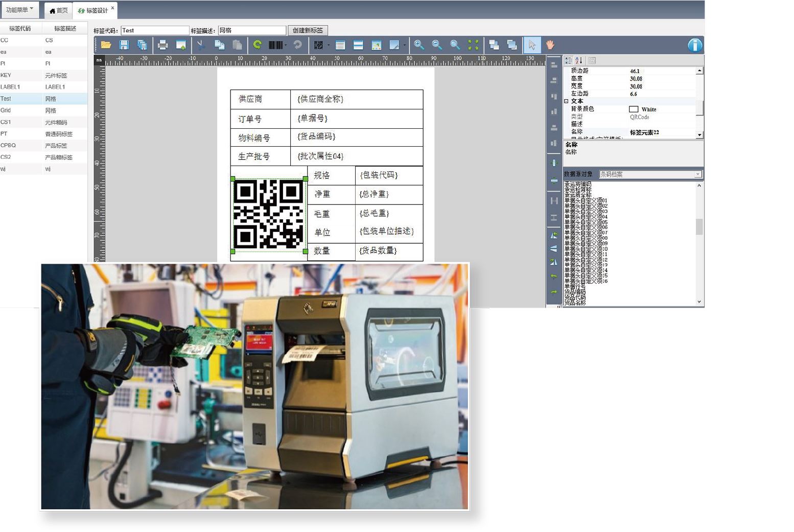Click the 标签代码 input field containing Test
The height and width of the screenshot is (532, 794).
tap(154, 30)
